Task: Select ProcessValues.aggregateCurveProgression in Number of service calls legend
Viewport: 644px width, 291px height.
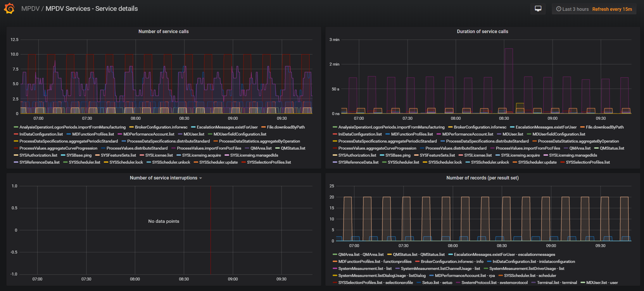Action: (x=58, y=148)
